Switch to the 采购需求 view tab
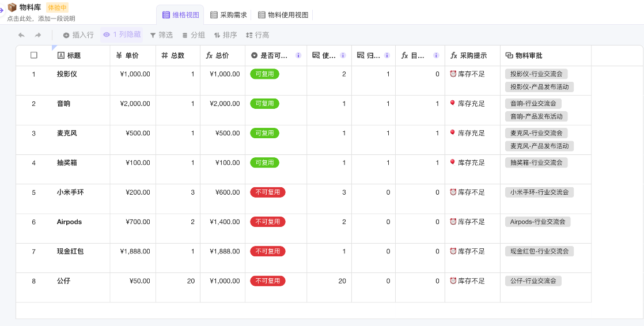The image size is (644, 326). click(x=229, y=15)
